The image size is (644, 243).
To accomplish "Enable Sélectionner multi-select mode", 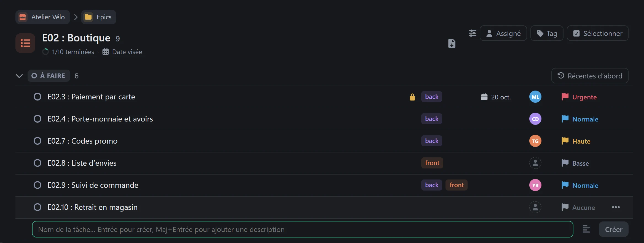I will coord(598,33).
